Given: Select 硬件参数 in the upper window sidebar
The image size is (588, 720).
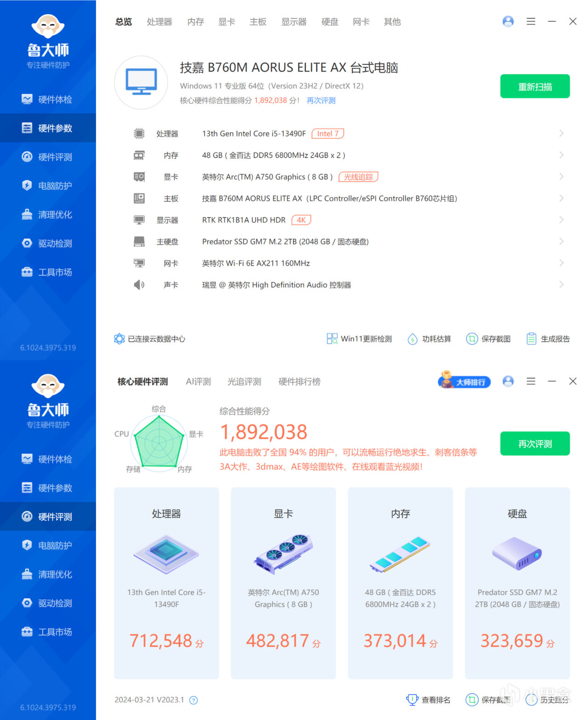Looking at the screenshot, I should (48, 128).
